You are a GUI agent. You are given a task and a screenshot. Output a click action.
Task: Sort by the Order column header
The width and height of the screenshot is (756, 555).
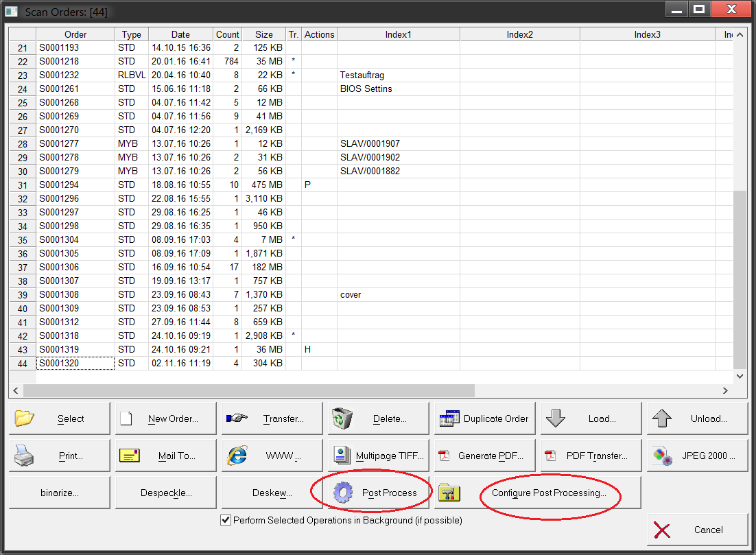(x=75, y=34)
